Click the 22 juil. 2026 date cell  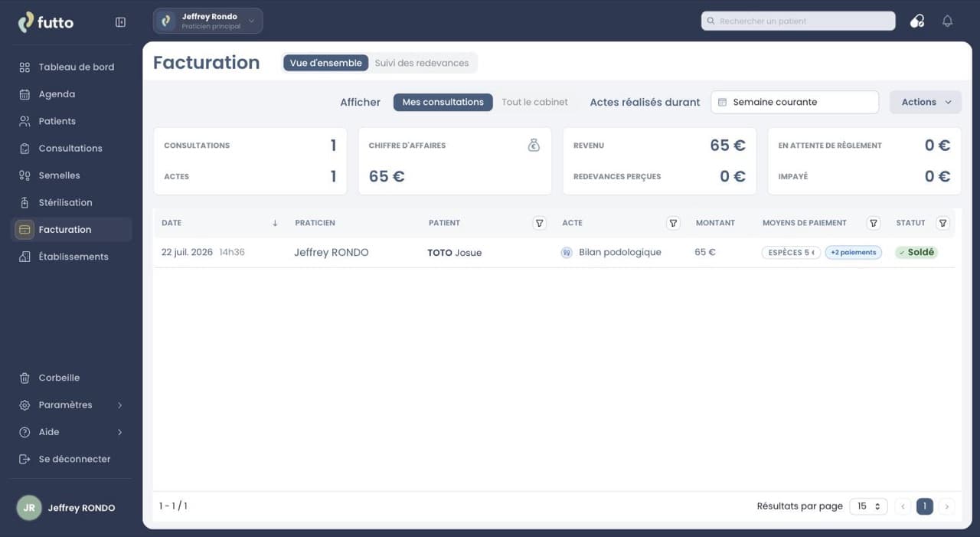click(203, 252)
